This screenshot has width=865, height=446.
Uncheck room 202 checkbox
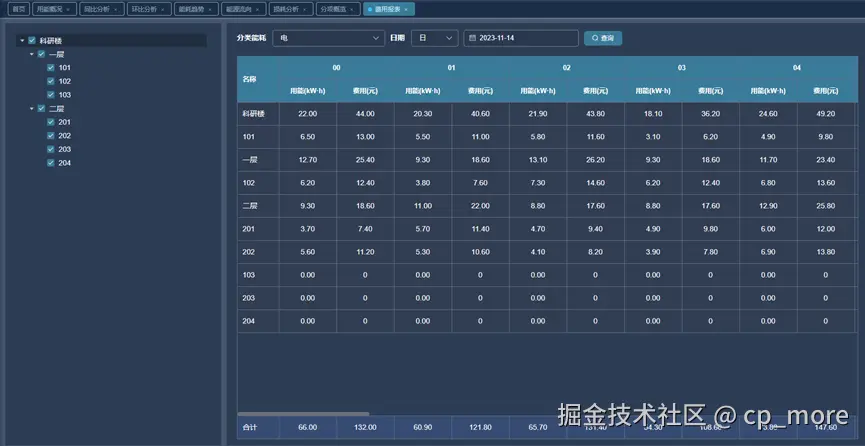[51, 136]
